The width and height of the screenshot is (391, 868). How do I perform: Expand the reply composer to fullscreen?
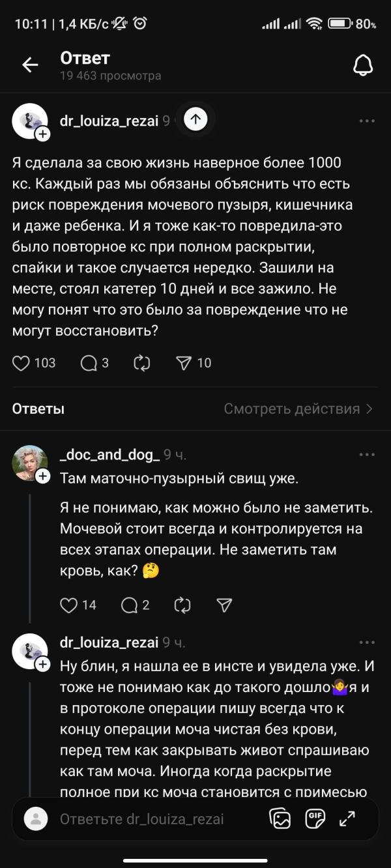point(348,818)
